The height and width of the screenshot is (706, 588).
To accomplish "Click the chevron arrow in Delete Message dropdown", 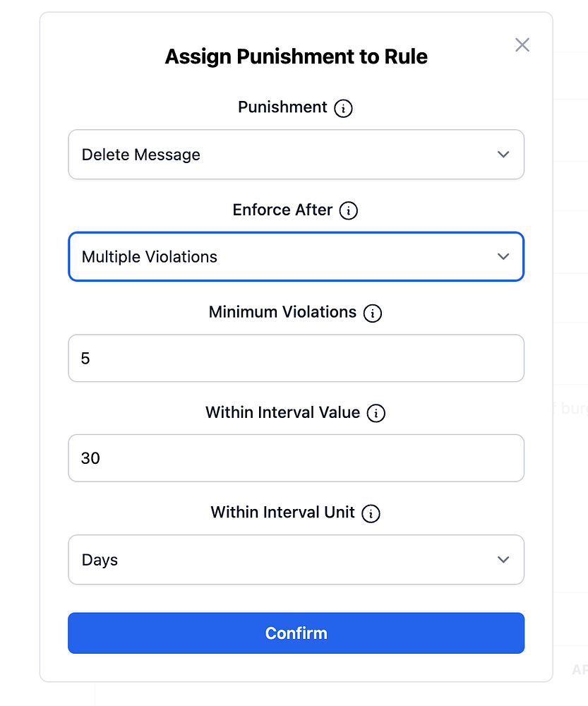I will 503,155.
